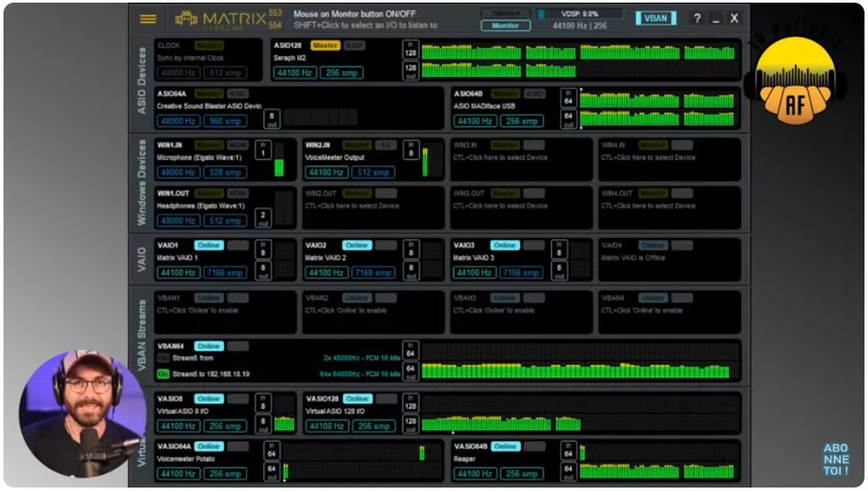Viewport: 868px width, 491px height.
Task: Open ASIO128 256 smp buffer selector
Action: pos(341,73)
